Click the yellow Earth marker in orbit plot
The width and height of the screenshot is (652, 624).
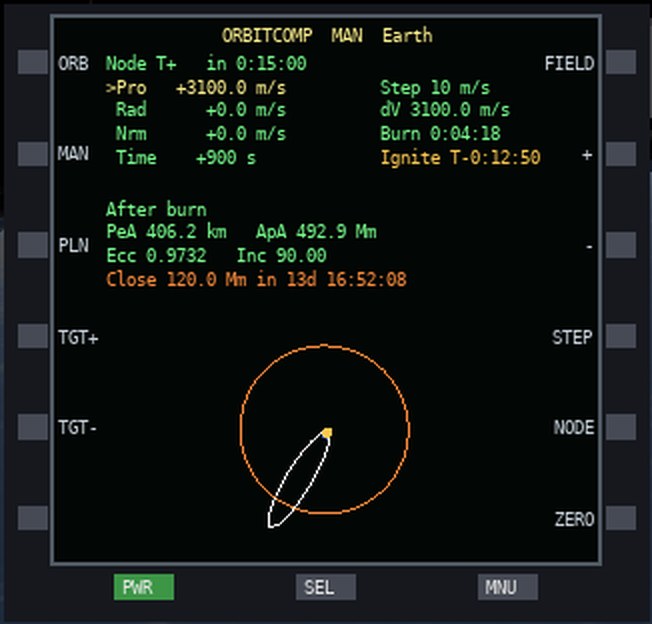(328, 432)
